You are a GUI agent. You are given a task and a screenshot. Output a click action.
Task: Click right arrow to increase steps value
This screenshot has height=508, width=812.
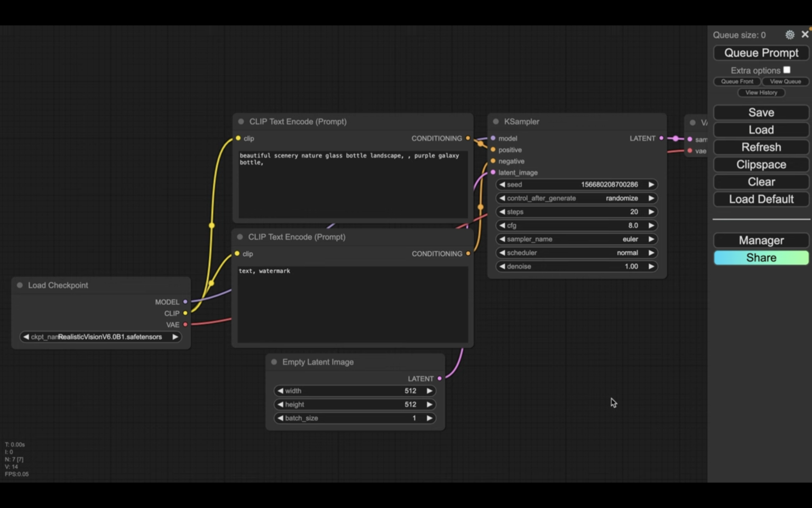click(x=651, y=212)
